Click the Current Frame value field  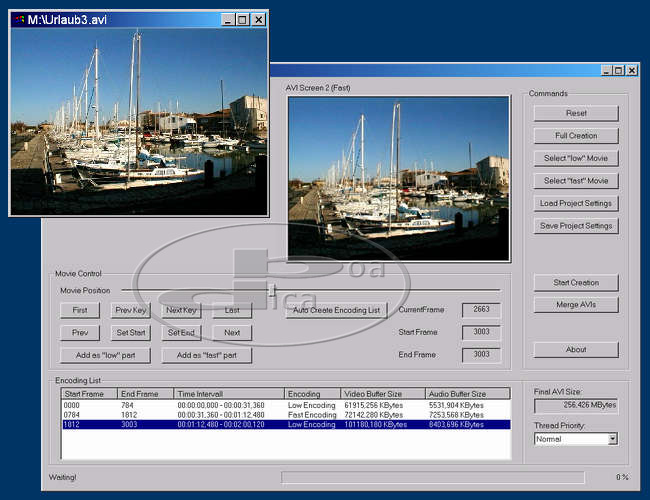click(x=481, y=310)
